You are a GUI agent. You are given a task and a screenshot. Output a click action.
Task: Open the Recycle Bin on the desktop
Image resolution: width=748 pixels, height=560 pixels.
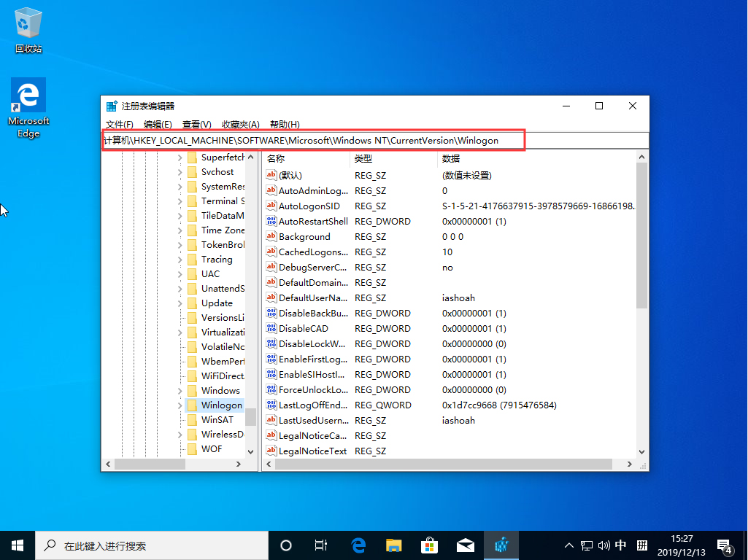(x=28, y=22)
